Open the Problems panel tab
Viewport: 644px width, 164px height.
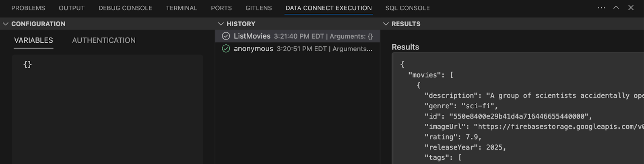tap(28, 8)
